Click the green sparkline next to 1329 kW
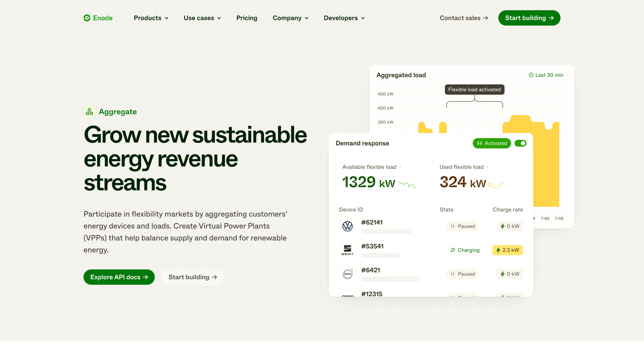644x347 pixels. click(x=408, y=185)
